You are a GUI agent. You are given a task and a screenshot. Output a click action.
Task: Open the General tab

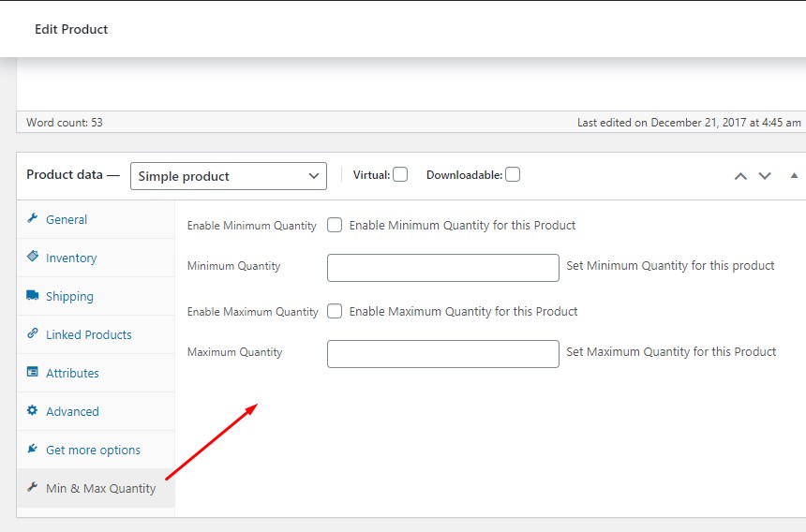click(96, 219)
